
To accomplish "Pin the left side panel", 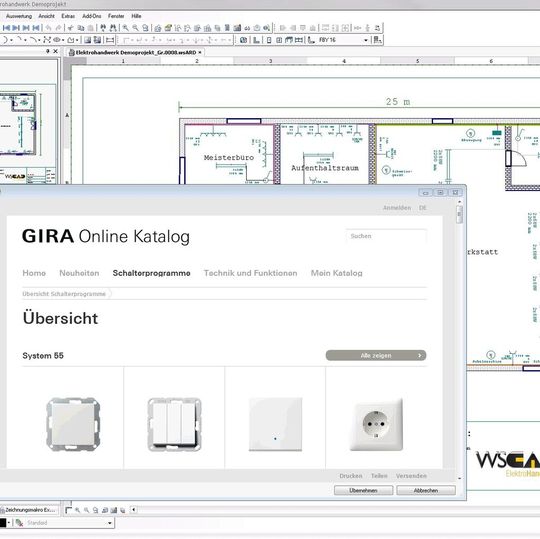I will [48, 51].
